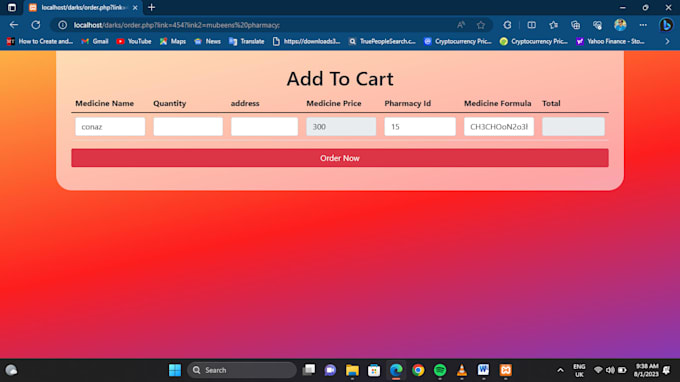The width and height of the screenshot is (680, 382).
Task: Open XAMPP control panel from taskbar
Action: tap(506, 370)
